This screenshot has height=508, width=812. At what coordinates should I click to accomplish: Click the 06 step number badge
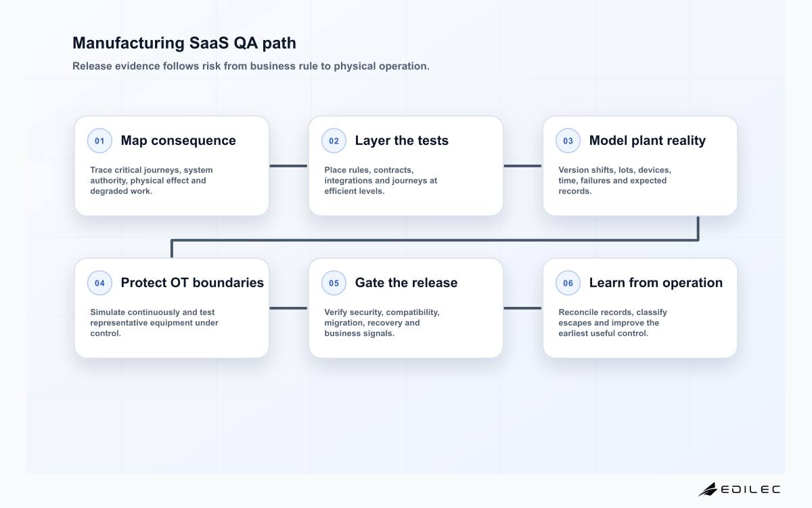(x=568, y=283)
